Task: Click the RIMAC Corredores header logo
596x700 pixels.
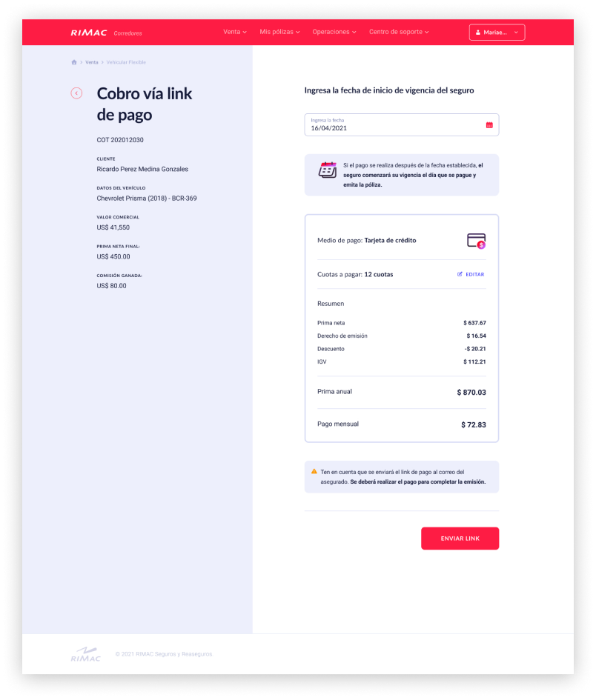Action: tap(106, 33)
